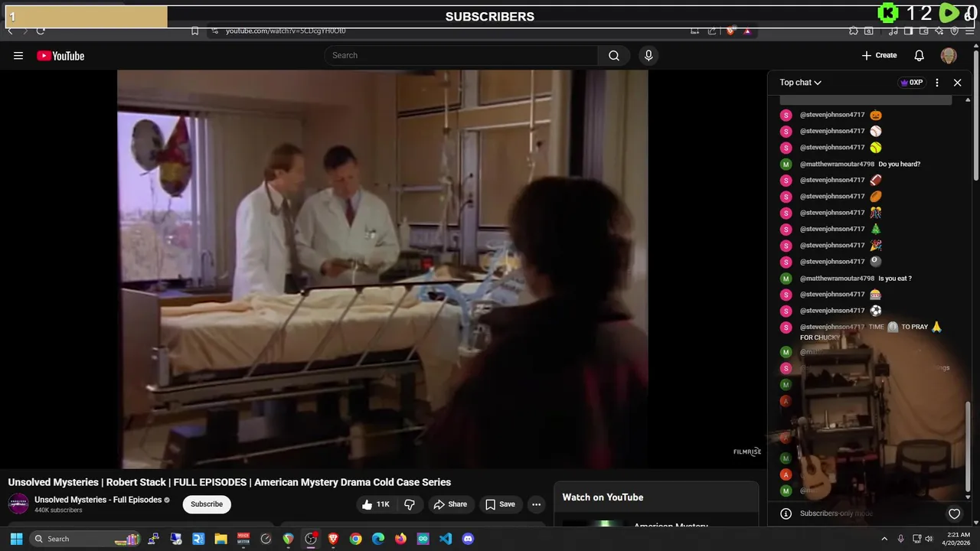Open Google Chrome from taskbar
This screenshot has width=980, height=551.
tap(355, 539)
